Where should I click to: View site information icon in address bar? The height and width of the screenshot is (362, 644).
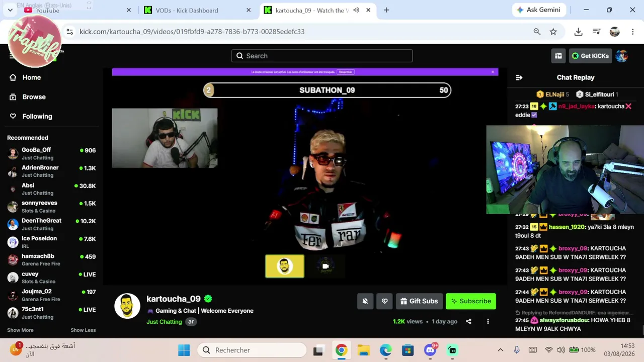70,32
